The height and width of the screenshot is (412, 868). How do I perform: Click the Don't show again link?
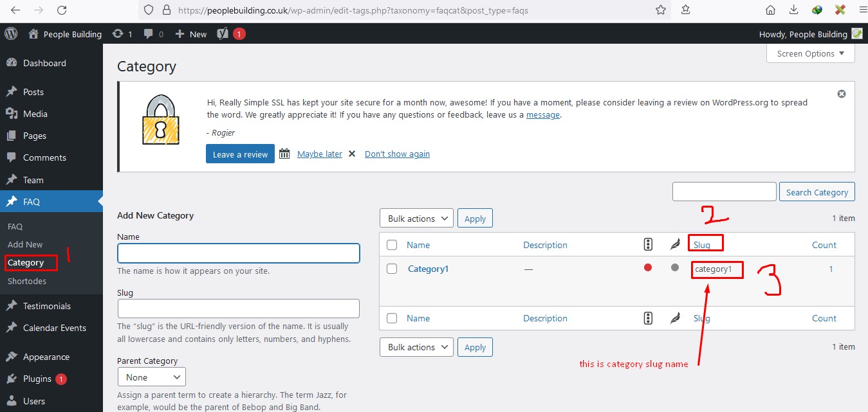click(x=397, y=154)
